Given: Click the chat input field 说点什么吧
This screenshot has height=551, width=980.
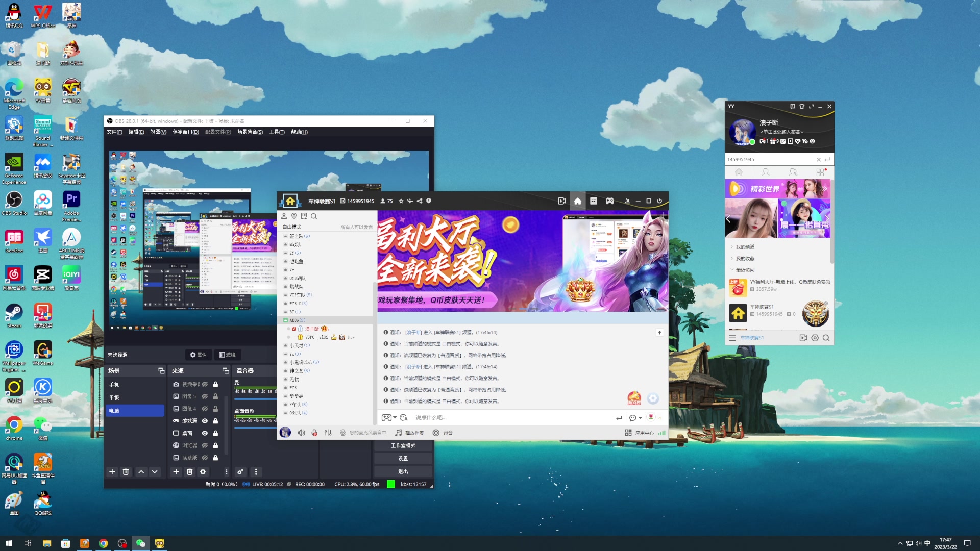Looking at the screenshot, I should (513, 418).
